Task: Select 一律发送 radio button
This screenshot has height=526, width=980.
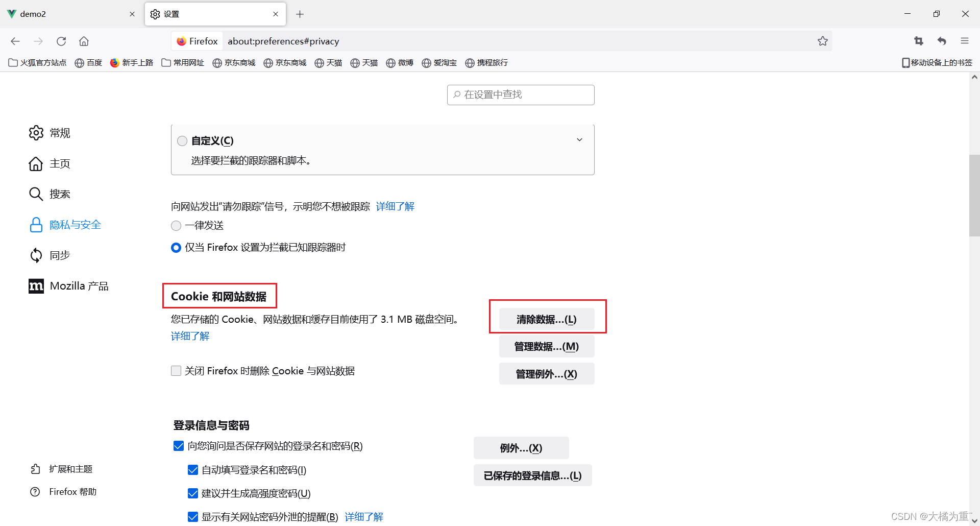Action: (x=176, y=226)
